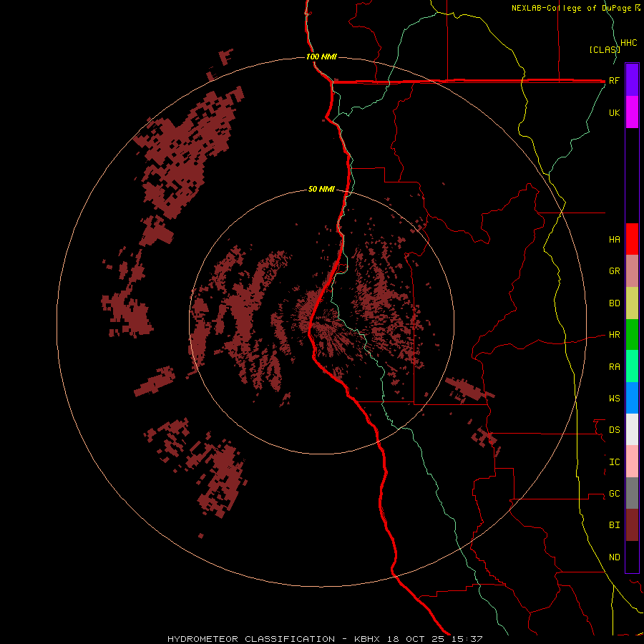The image size is (644, 644).
Task: Click the BI legend label
Action: (x=615, y=525)
